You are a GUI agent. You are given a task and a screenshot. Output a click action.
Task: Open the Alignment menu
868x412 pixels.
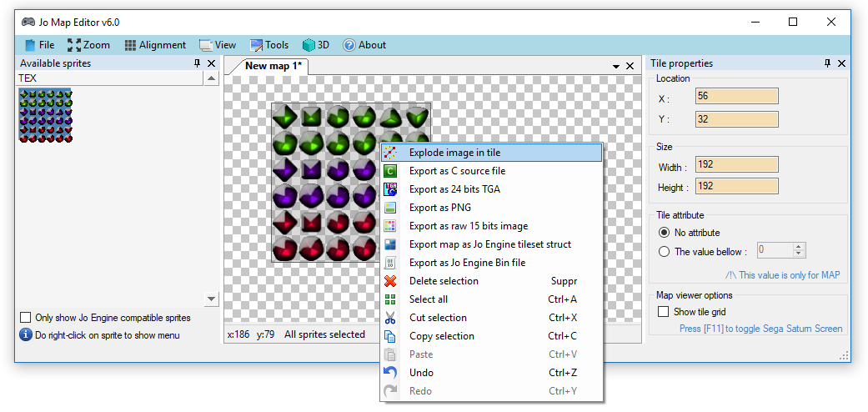tap(155, 45)
